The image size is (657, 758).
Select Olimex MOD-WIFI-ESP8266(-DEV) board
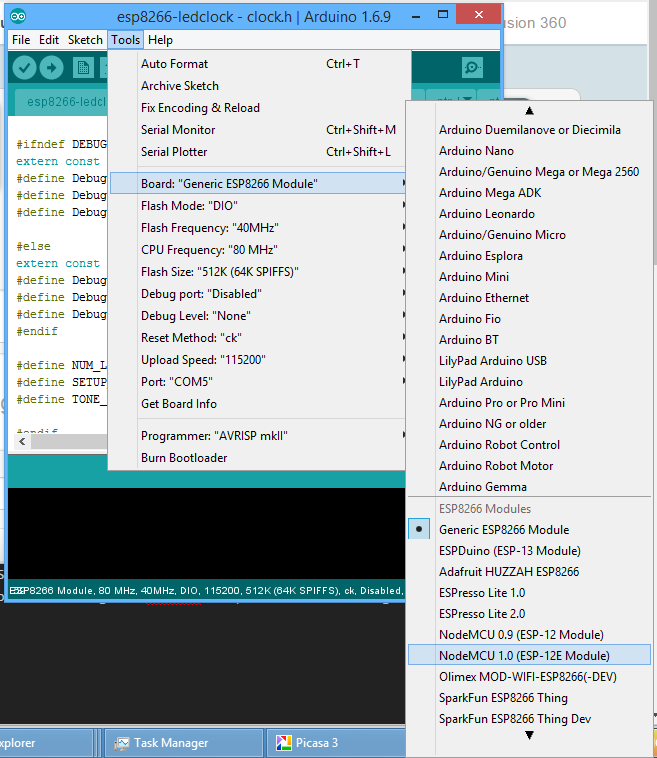(529, 677)
